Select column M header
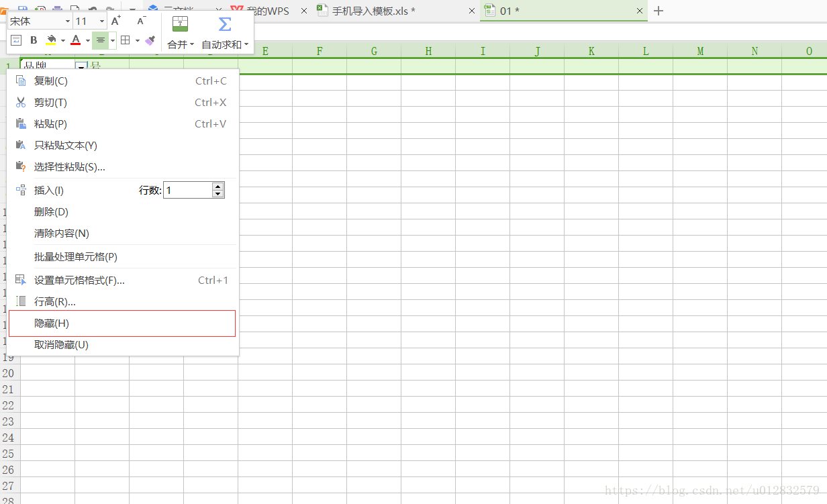 pos(700,51)
